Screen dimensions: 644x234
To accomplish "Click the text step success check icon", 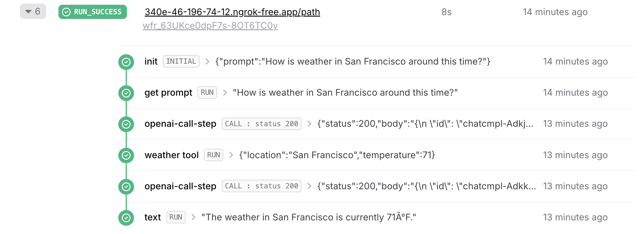I will [x=126, y=218].
